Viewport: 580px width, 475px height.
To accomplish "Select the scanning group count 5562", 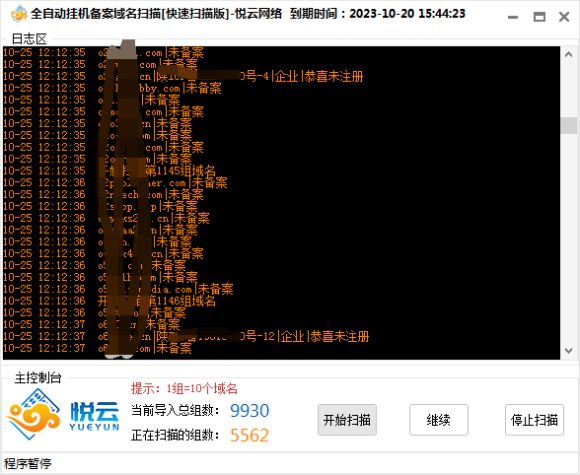I will coord(249,435).
